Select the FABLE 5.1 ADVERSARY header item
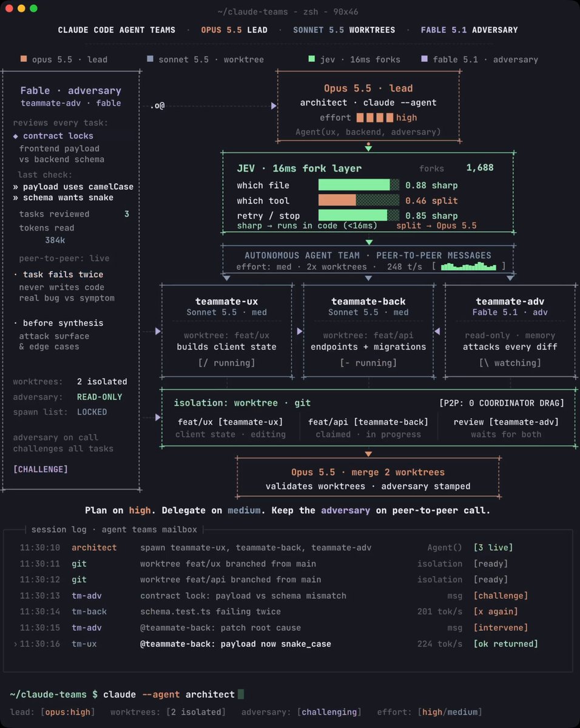This screenshot has height=728, width=580. [x=469, y=30]
